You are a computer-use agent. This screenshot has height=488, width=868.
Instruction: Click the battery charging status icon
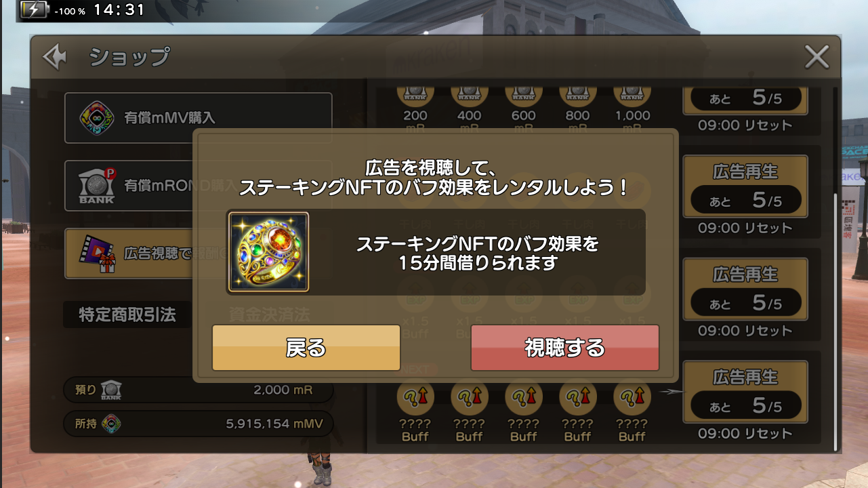[x=35, y=10]
